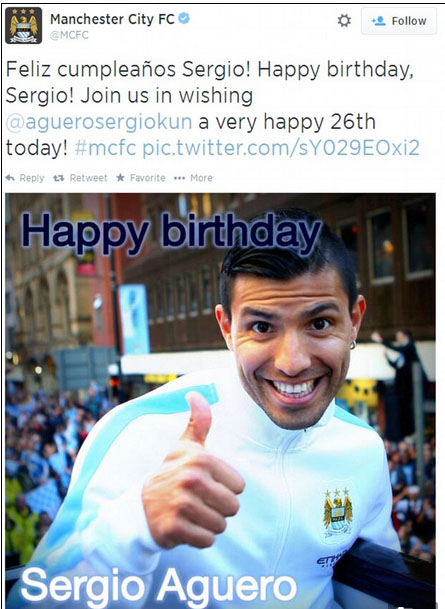Open the #mcfc hashtag
445x609 pixels.
(x=105, y=148)
